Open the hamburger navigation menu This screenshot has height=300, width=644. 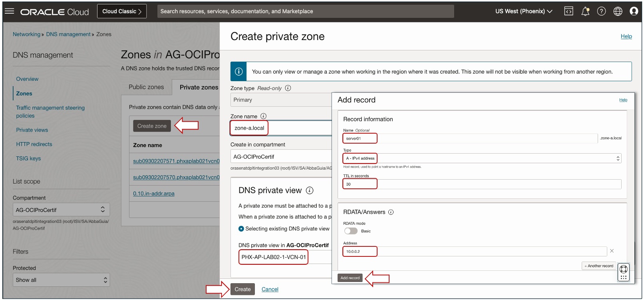click(x=9, y=11)
